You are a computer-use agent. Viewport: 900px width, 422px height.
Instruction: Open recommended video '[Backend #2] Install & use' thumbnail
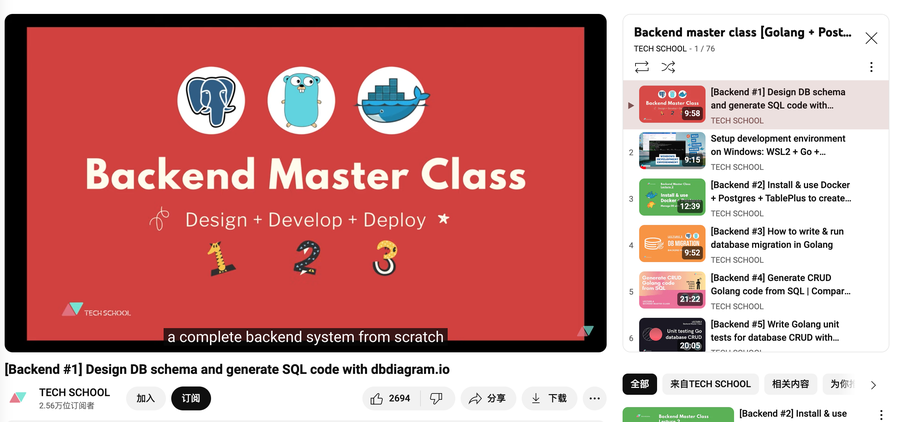coord(678,415)
